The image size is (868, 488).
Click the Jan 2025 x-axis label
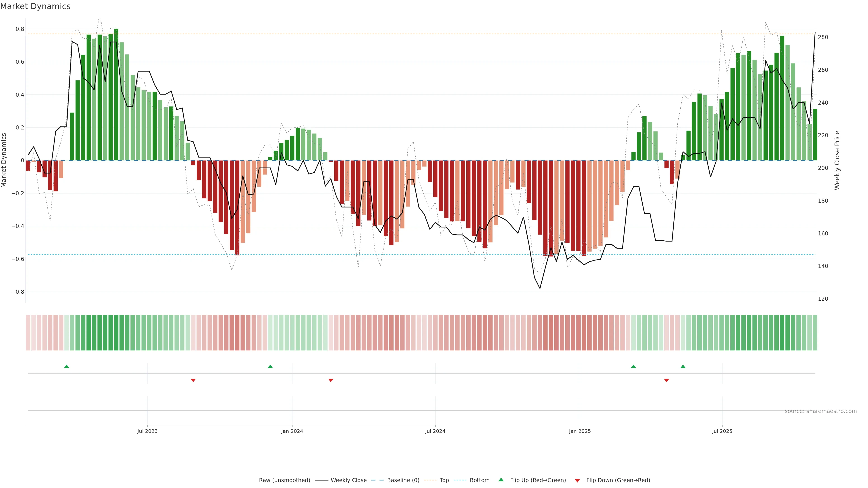(x=580, y=431)
